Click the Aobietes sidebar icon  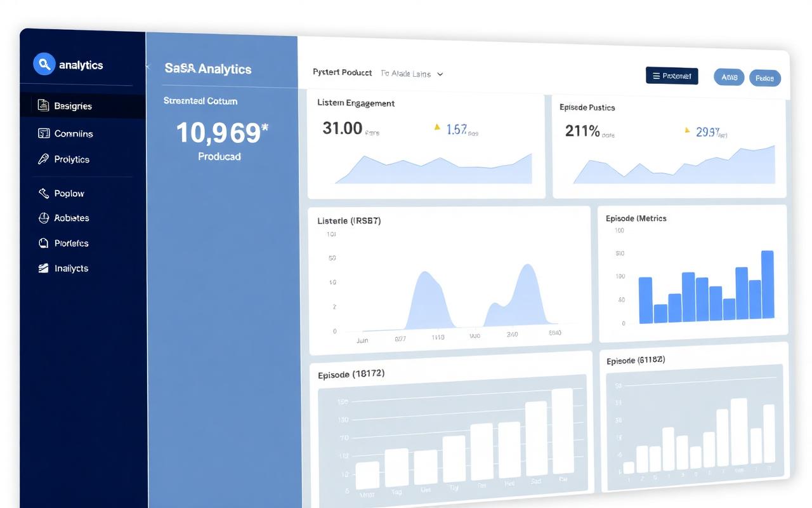44,218
